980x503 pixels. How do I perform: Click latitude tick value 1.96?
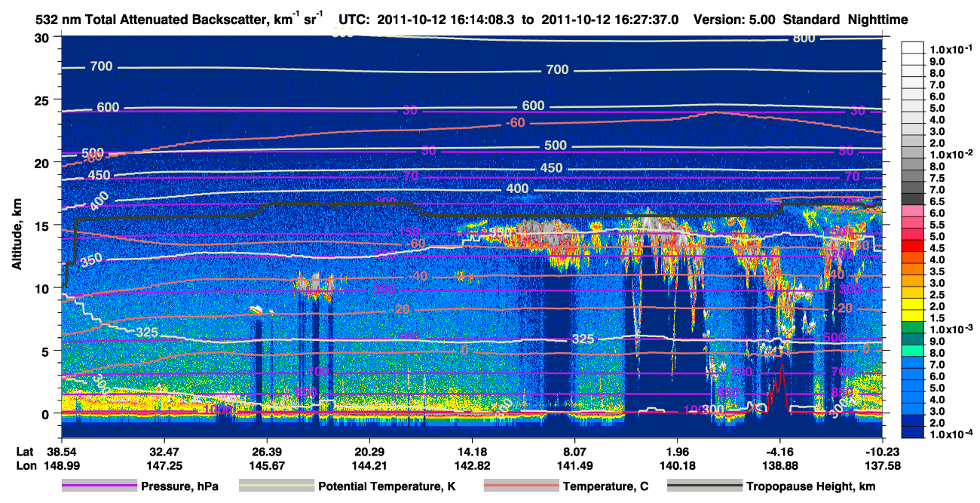pos(677,452)
